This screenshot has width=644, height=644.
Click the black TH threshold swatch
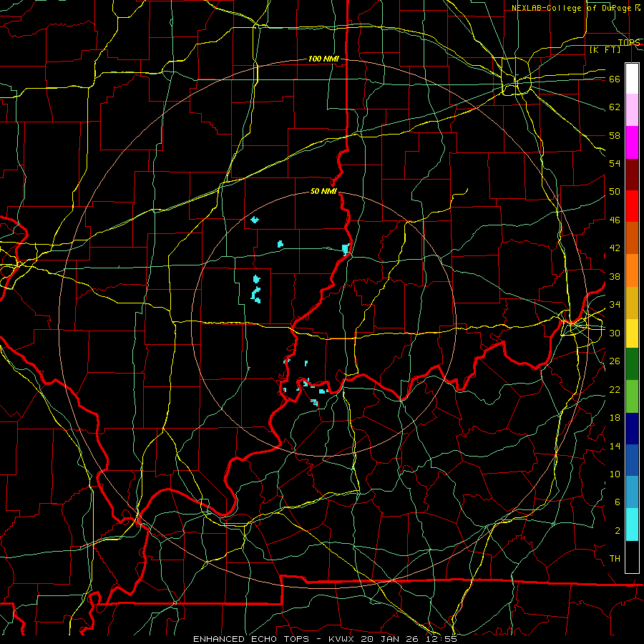pyautogui.click(x=632, y=557)
